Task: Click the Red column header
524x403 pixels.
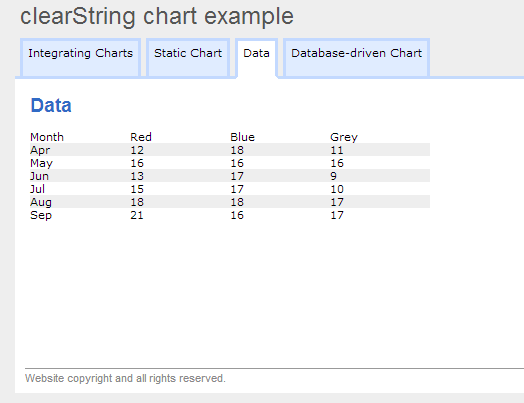Action: pyautogui.click(x=141, y=137)
